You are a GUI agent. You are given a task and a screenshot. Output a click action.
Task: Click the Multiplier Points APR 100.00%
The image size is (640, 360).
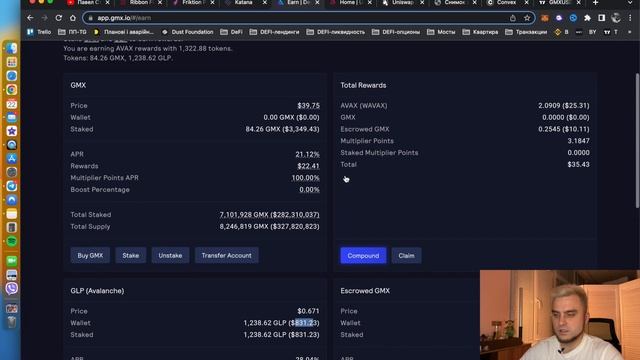(305, 178)
